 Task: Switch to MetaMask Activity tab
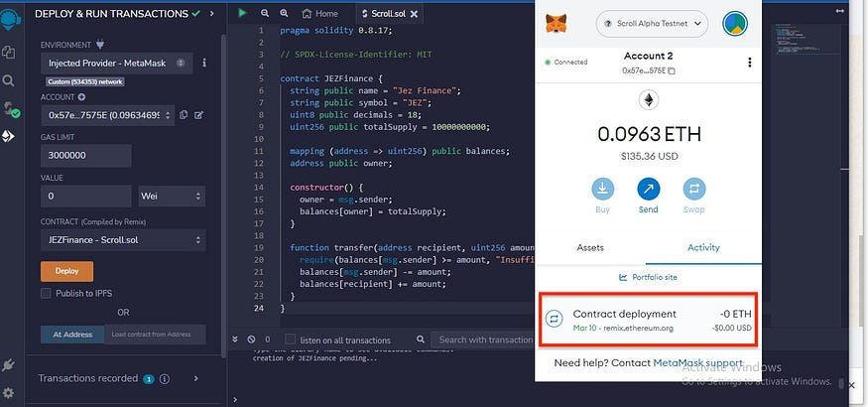(x=703, y=247)
